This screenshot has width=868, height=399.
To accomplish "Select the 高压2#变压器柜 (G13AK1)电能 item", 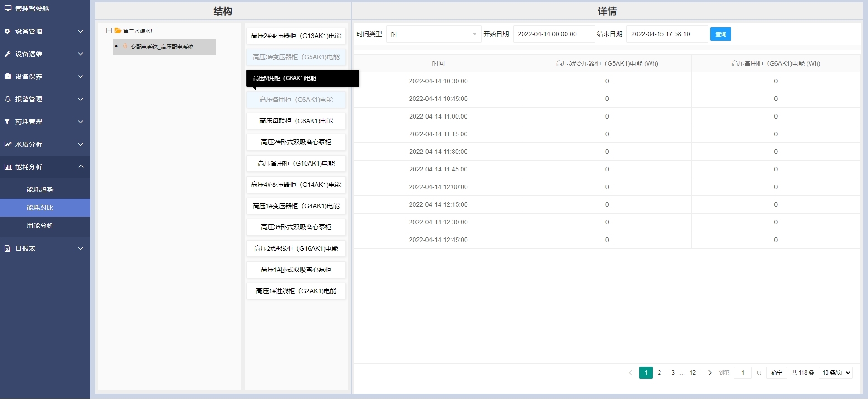I will 296,36.
